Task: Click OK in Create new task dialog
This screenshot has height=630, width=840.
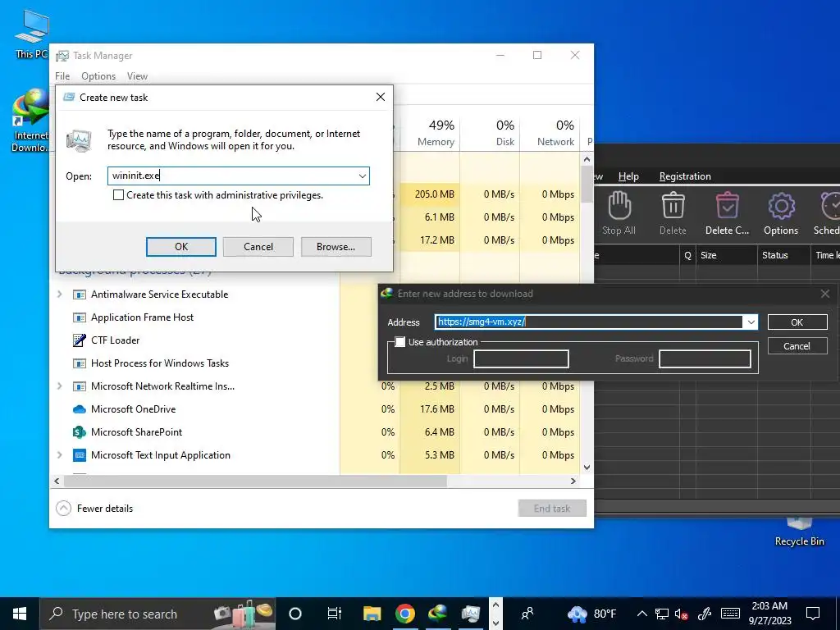Action: [181, 246]
